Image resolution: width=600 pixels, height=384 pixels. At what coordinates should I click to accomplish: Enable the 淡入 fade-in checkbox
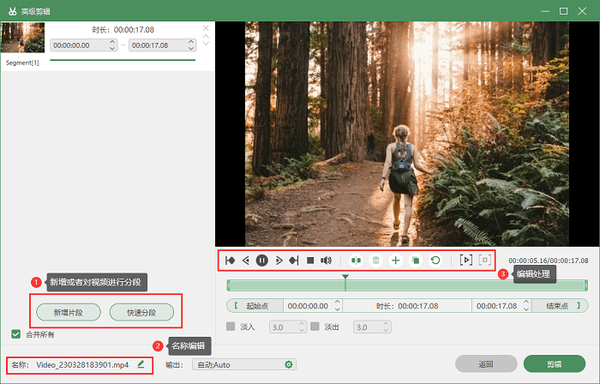(x=230, y=327)
